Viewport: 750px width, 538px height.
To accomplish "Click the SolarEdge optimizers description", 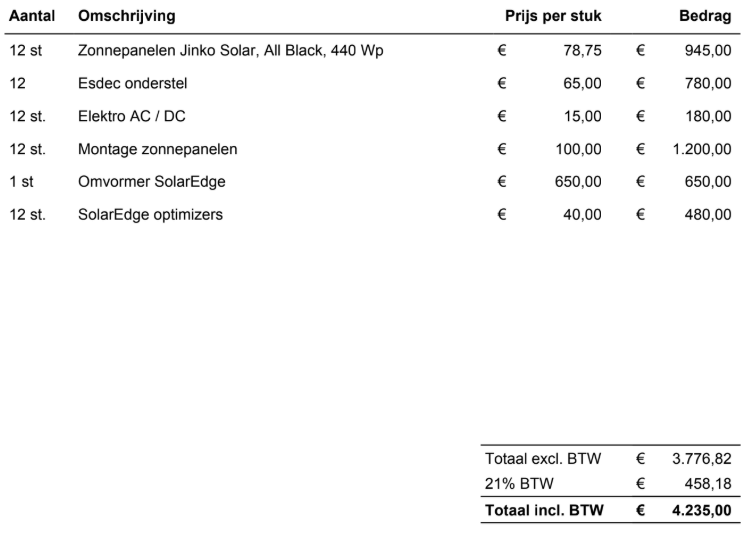I will [150, 215].
